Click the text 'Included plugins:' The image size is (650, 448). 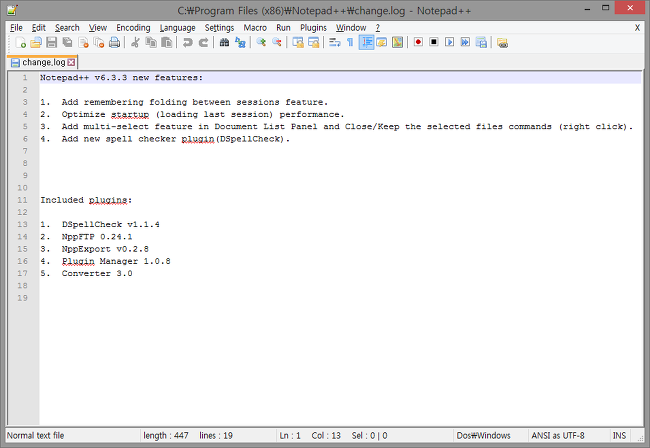coord(86,200)
